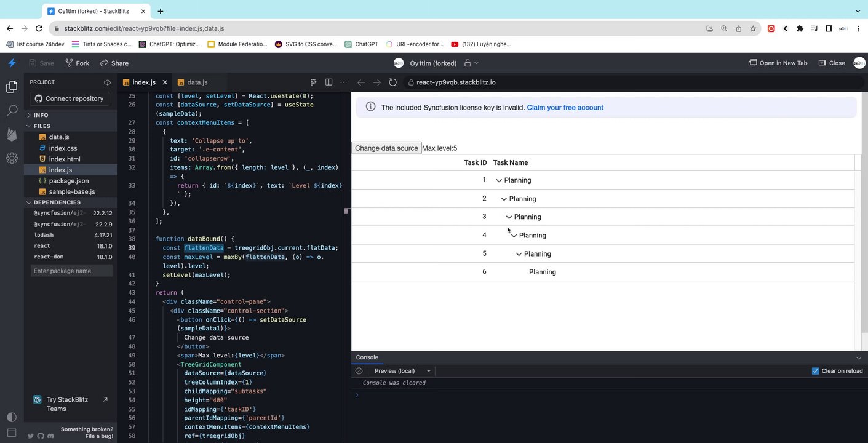This screenshot has width=868, height=443.
Task: Reload the preview with refresh icon
Action: (x=392, y=82)
